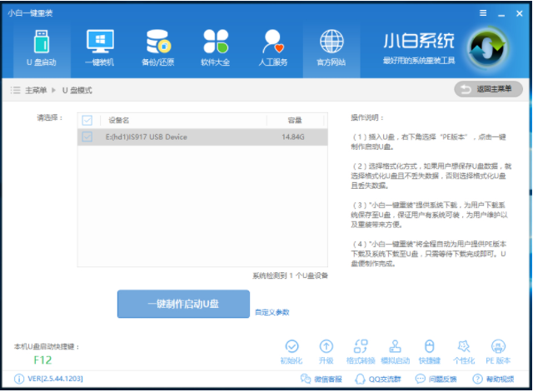Open 软件大全 section
This screenshot has width=533, height=392.
click(x=216, y=47)
